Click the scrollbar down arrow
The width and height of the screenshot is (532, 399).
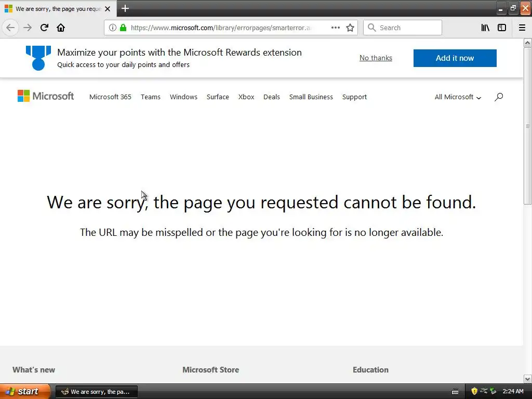click(527, 379)
